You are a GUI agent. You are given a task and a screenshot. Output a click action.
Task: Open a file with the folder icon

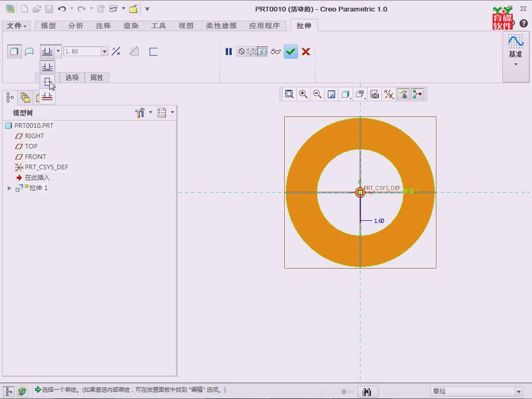[37, 9]
